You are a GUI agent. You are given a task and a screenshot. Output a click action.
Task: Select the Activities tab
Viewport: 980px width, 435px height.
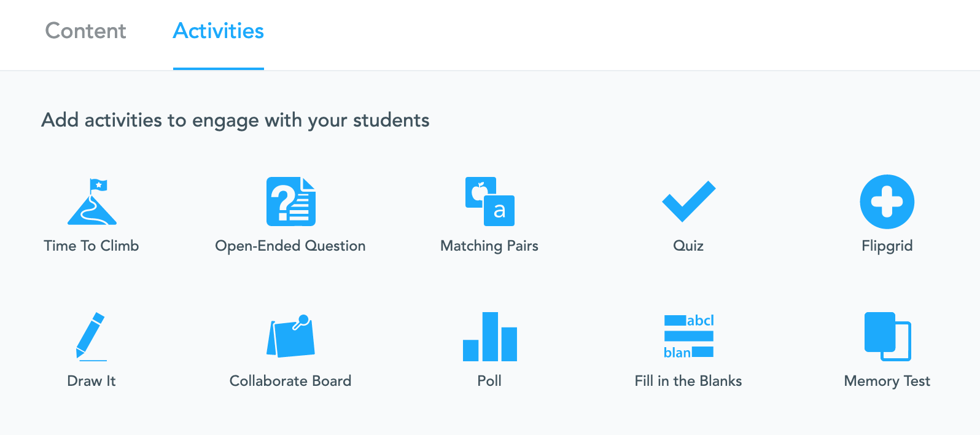click(219, 31)
